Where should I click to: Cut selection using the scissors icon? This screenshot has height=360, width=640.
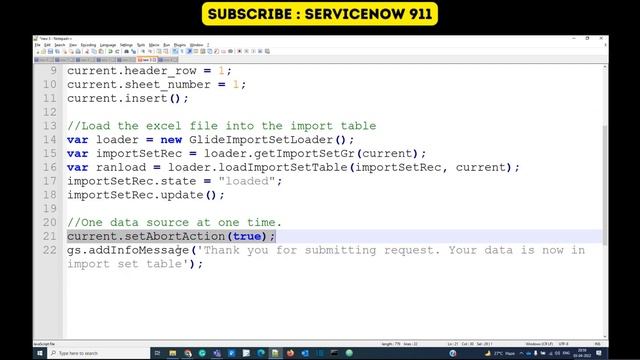[87, 51]
